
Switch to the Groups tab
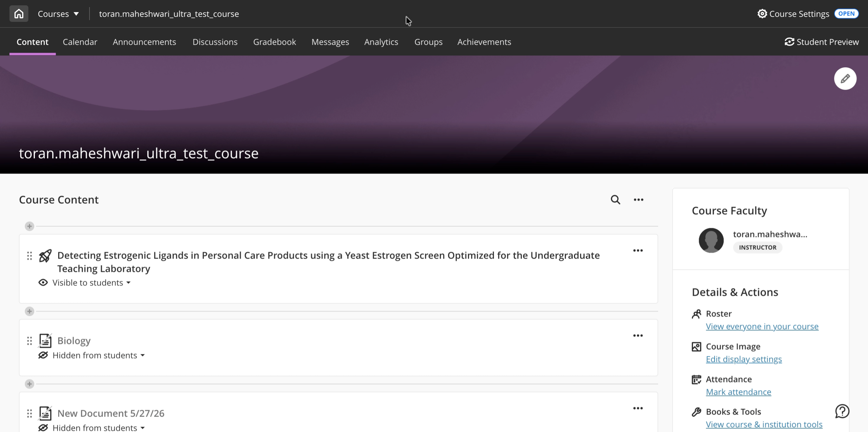[x=428, y=42]
